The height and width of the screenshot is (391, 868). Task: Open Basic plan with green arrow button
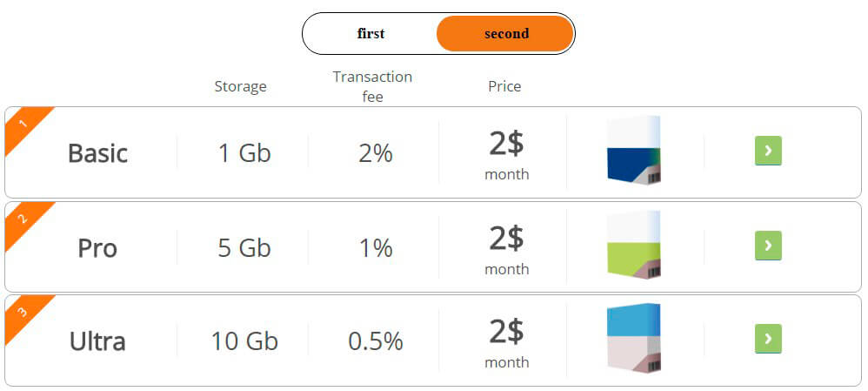[x=768, y=151]
